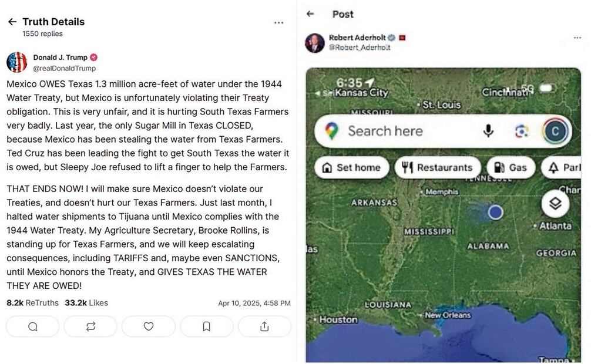591x364 pixels.
Task: Open the account switcher avatar in Maps
Action: coord(554,131)
